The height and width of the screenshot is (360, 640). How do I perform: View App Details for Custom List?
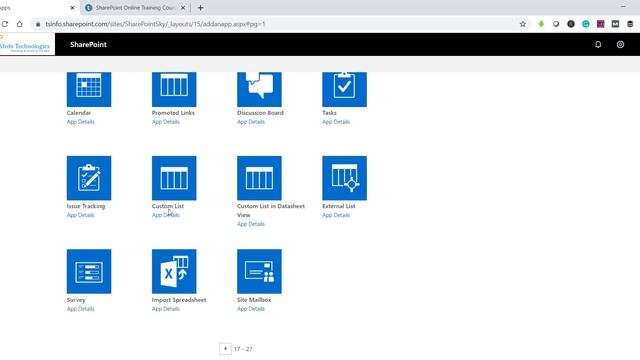(166, 215)
